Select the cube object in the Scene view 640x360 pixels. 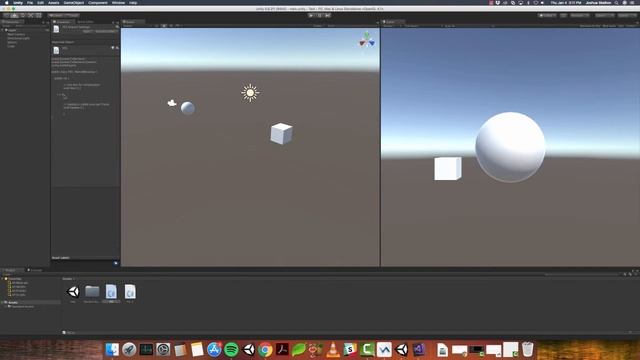(281, 133)
